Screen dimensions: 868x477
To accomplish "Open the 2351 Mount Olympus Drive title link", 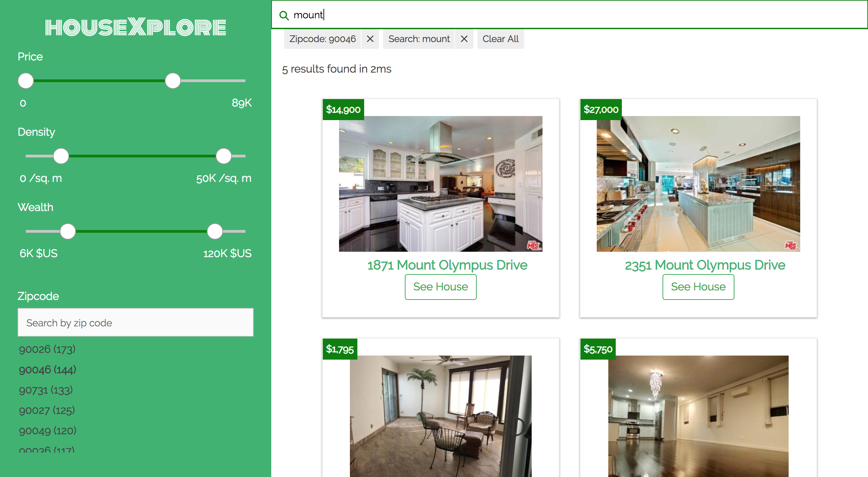I will 705,265.
